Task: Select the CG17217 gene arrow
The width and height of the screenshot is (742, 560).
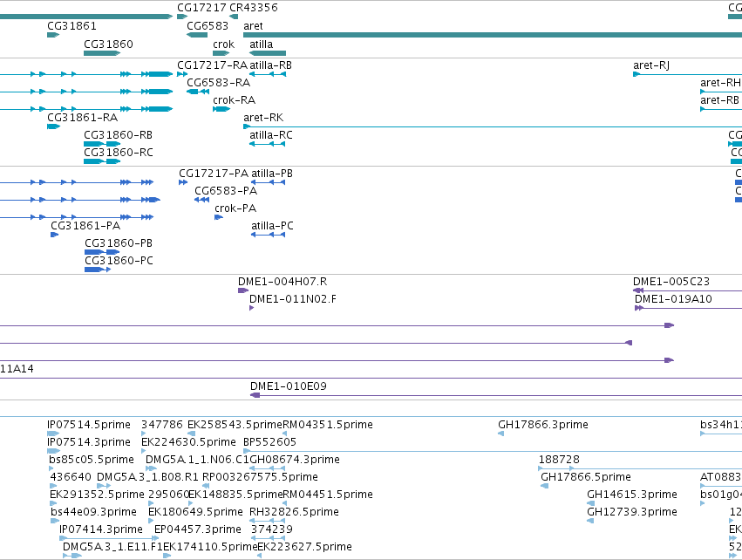Action: point(182,17)
